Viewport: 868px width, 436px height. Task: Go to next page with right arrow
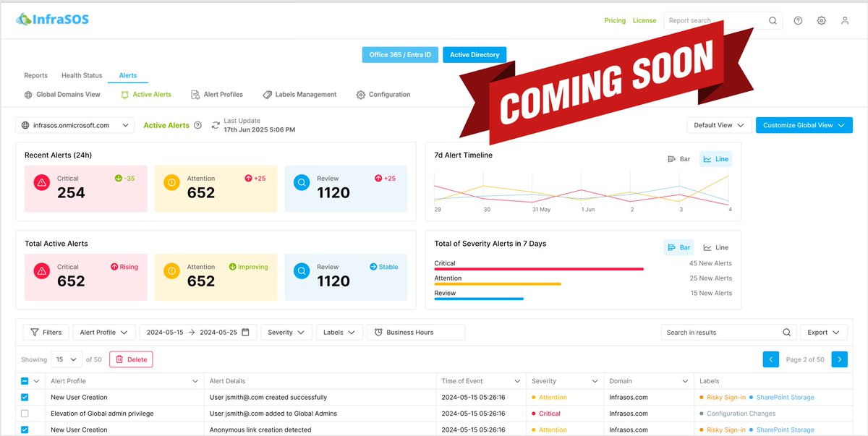(839, 359)
